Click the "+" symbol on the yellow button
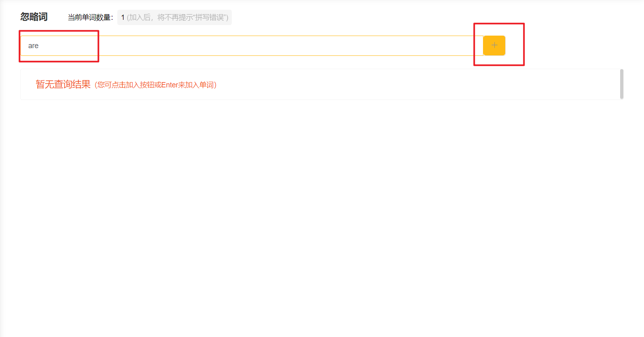The image size is (644, 337). click(494, 45)
